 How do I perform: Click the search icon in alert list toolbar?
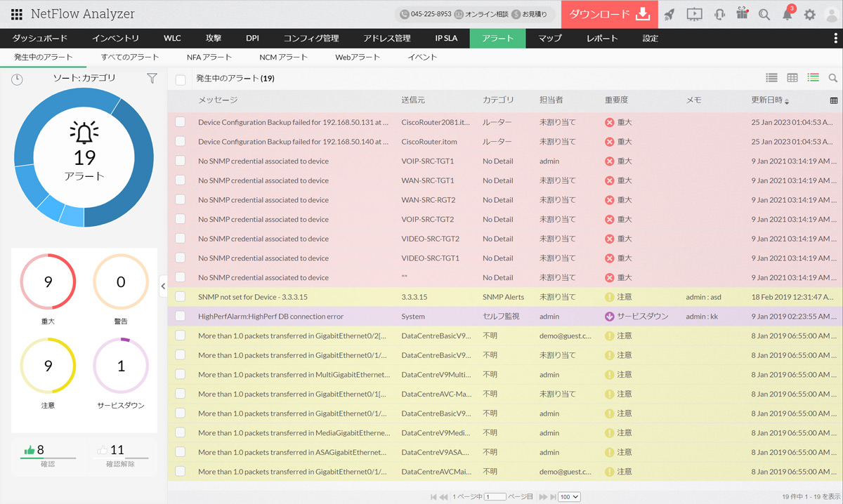pos(833,79)
